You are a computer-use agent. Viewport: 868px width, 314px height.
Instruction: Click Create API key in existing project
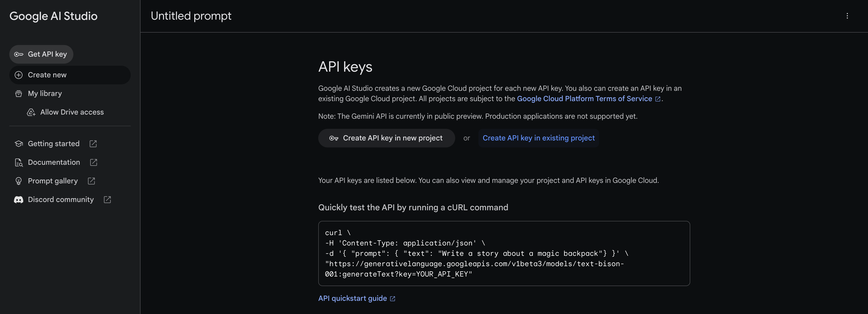coord(538,138)
